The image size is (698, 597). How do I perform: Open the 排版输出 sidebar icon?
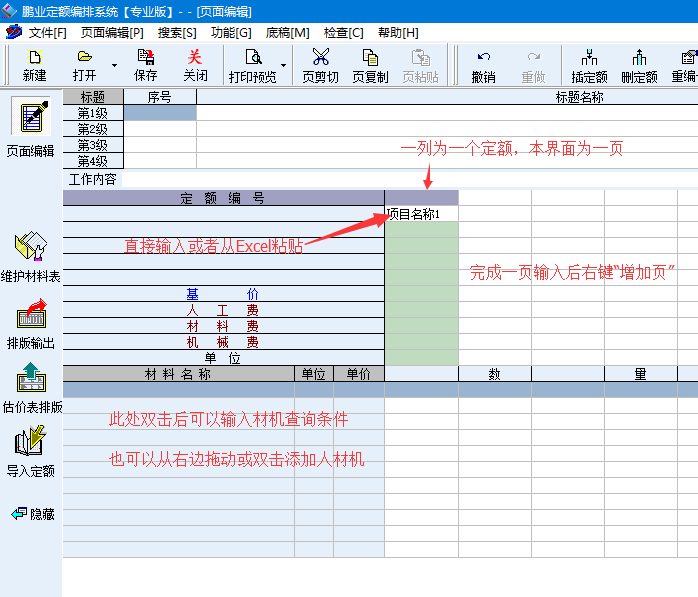tap(31, 313)
